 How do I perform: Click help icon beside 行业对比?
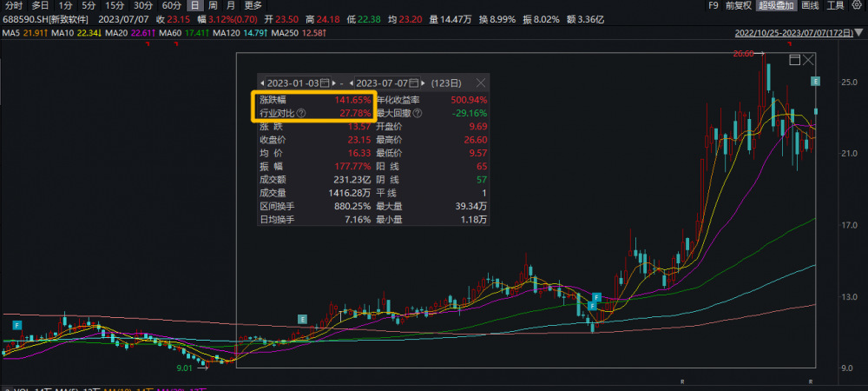tap(301, 113)
